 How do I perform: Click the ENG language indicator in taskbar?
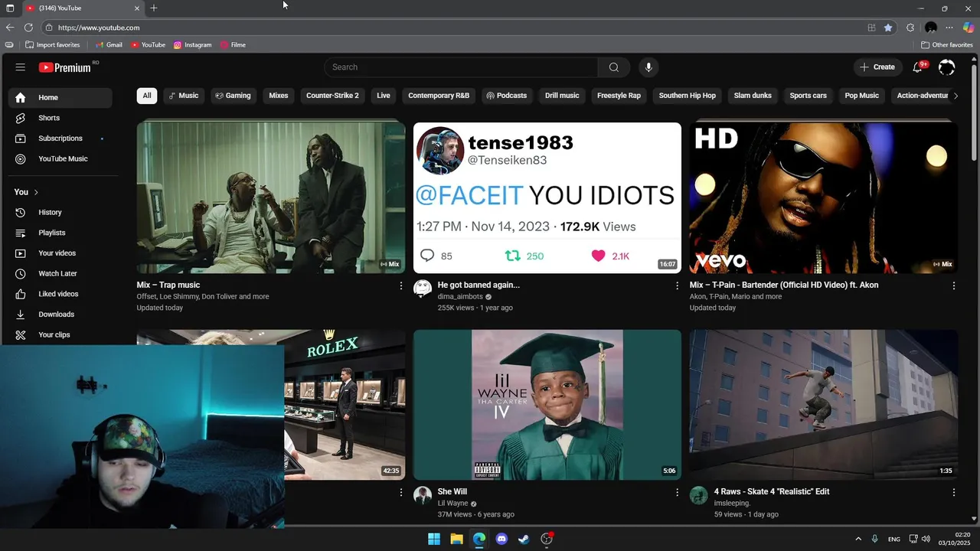(x=894, y=540)
